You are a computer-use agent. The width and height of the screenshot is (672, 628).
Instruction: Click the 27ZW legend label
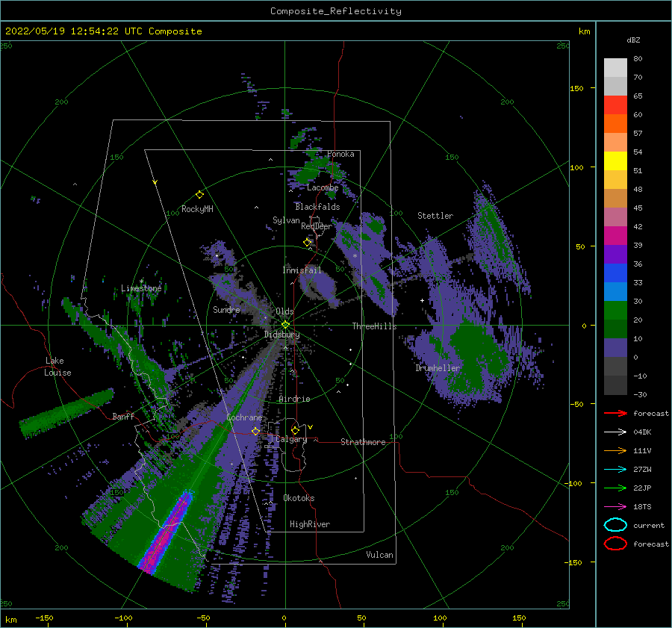tap(642, 470)
